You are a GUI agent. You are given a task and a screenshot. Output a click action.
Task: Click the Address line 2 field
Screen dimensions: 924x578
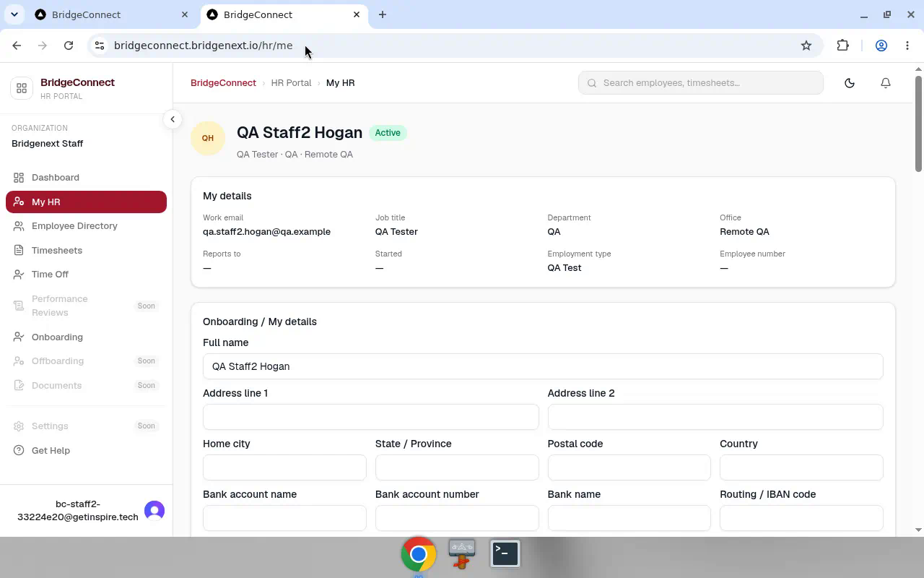(715, 417)
